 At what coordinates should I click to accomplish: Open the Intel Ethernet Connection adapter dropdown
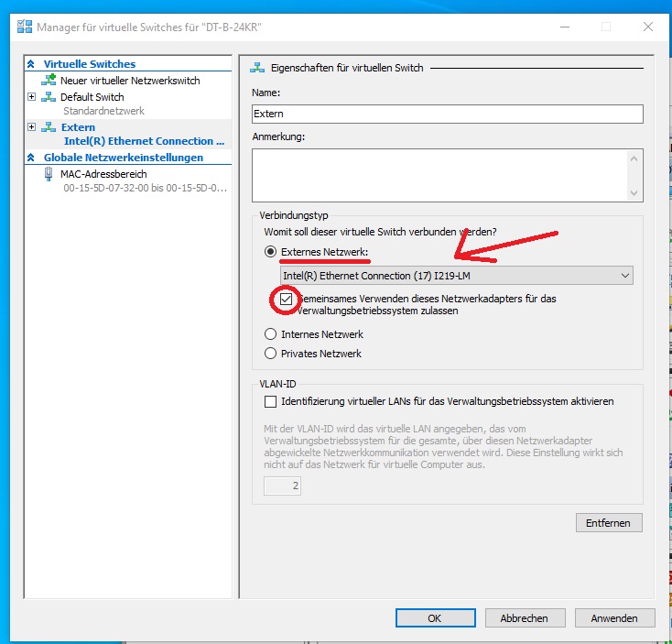[x=456, y=276]
